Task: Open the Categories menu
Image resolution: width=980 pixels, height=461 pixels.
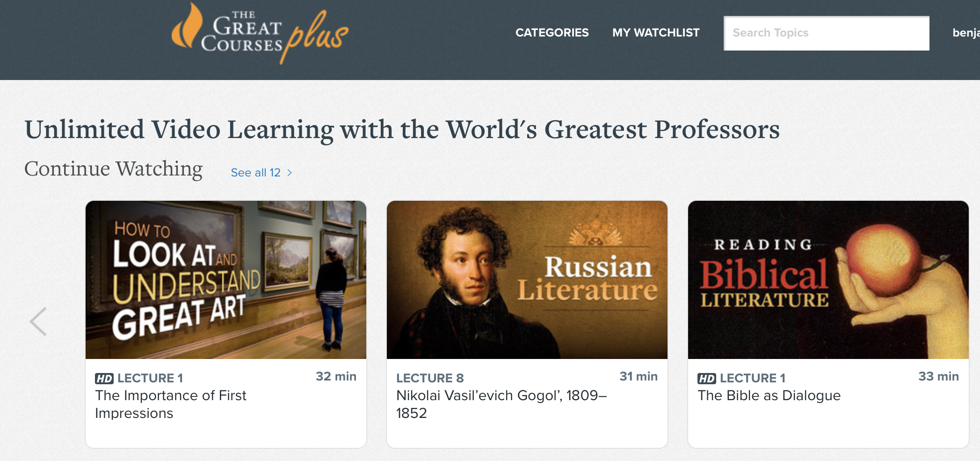Action: 552,33
